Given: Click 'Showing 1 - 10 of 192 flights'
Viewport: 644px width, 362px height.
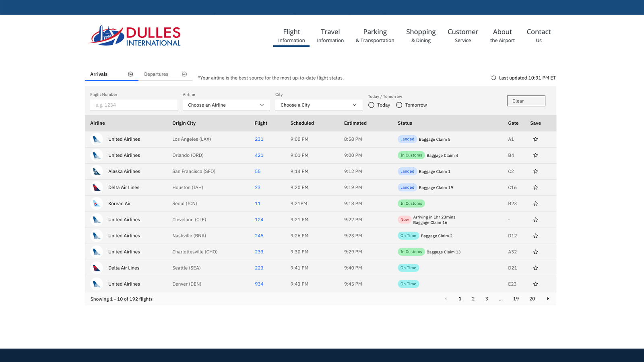Looking at the screenshot, I should (x=122, y=299).
